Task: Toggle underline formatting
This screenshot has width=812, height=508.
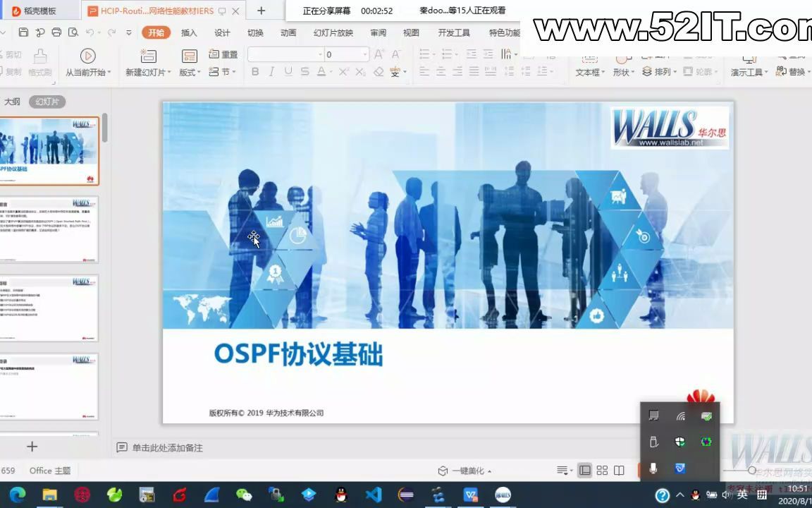Action: coord(288,71)
